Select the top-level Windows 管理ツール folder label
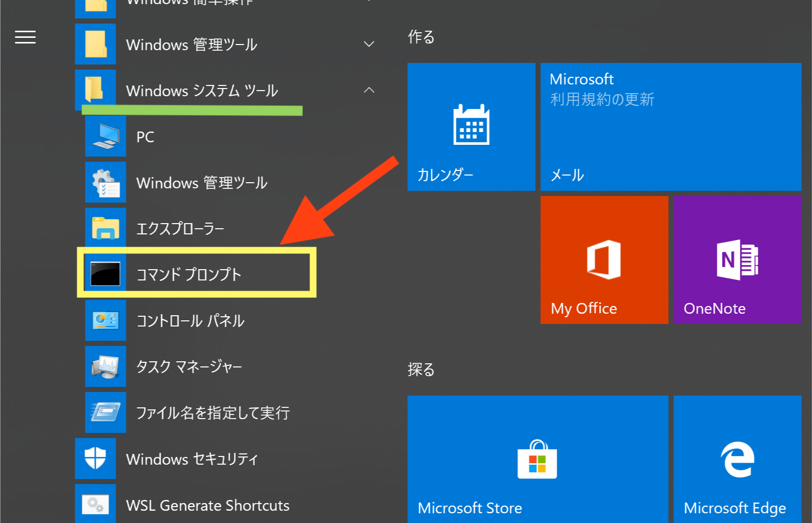 (192, 45)
